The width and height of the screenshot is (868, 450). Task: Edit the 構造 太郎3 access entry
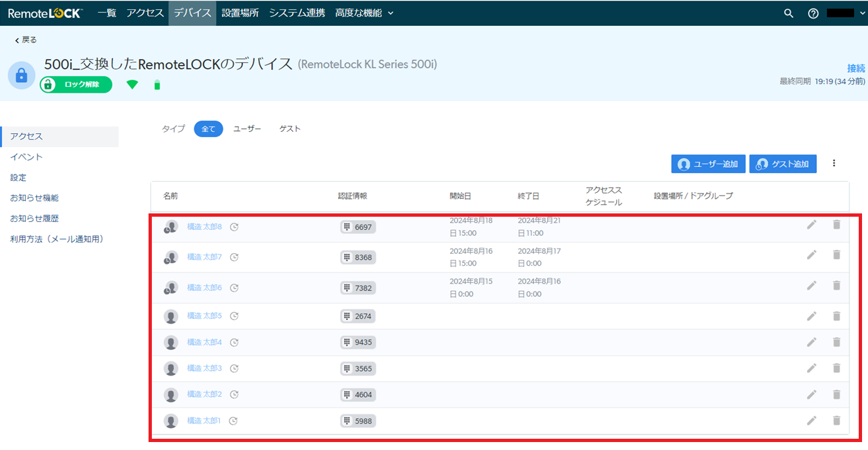point(811,368)
